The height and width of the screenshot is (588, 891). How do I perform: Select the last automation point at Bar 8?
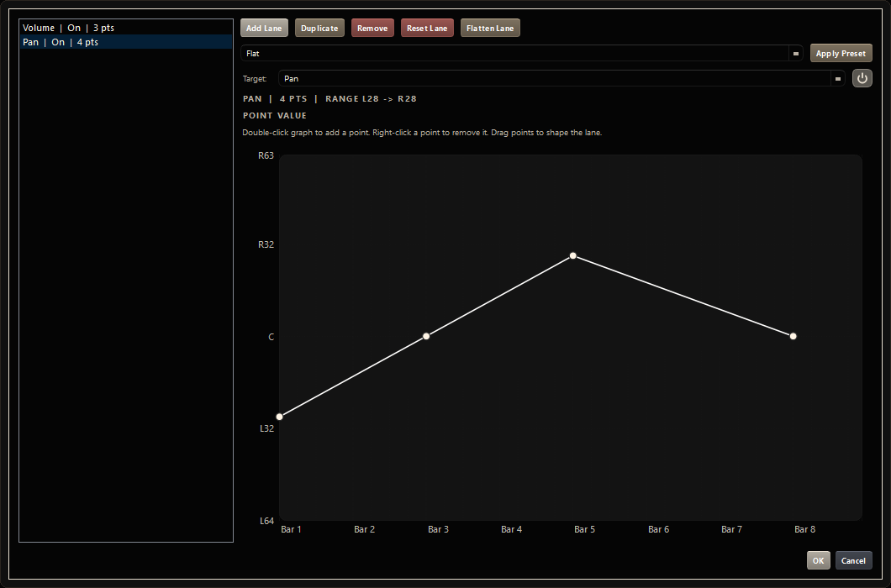coord(793,336)
